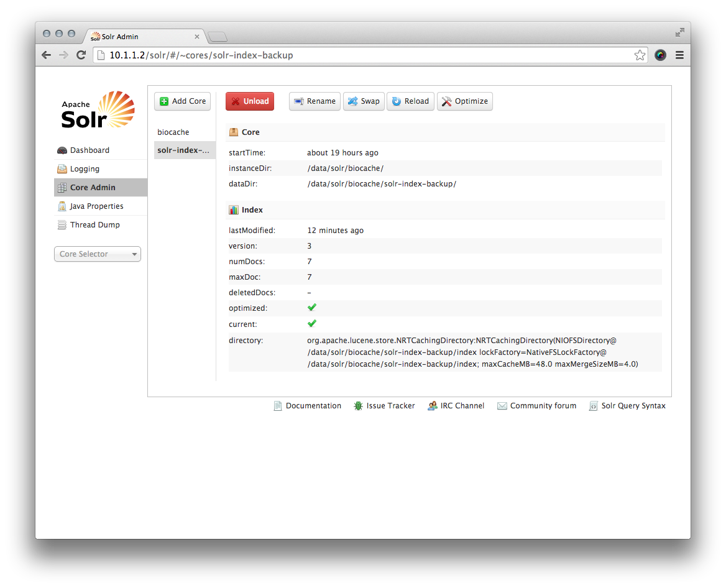Go to Core Admin

tap(101, 188)
